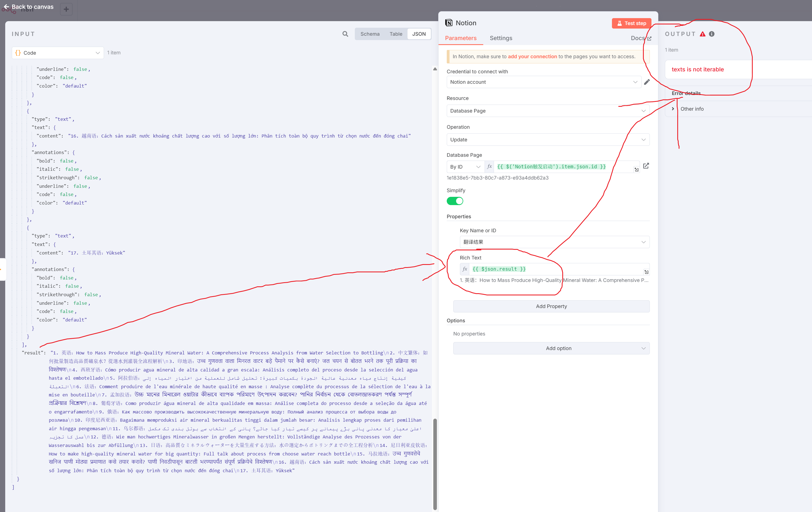This screenshot has height=512, width=812.
Task: Click the search icon in the INPUT panel
Action: pyautogui.click(x=345, y=34)
